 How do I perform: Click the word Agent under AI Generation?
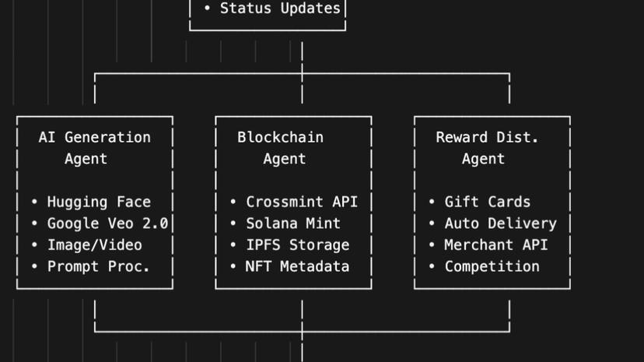coord(86,159)
